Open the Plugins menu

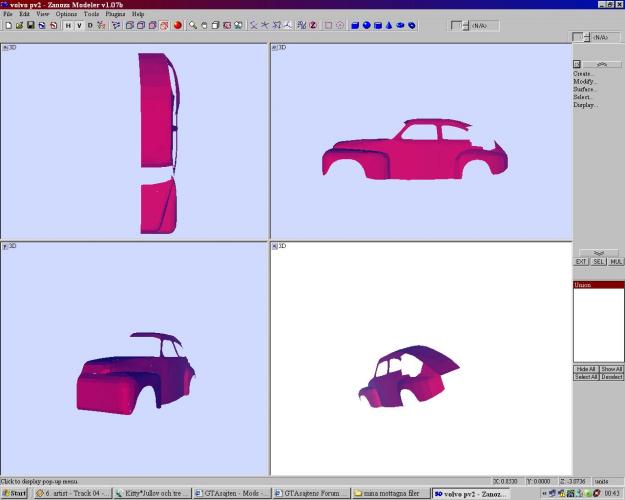point(116,14)
